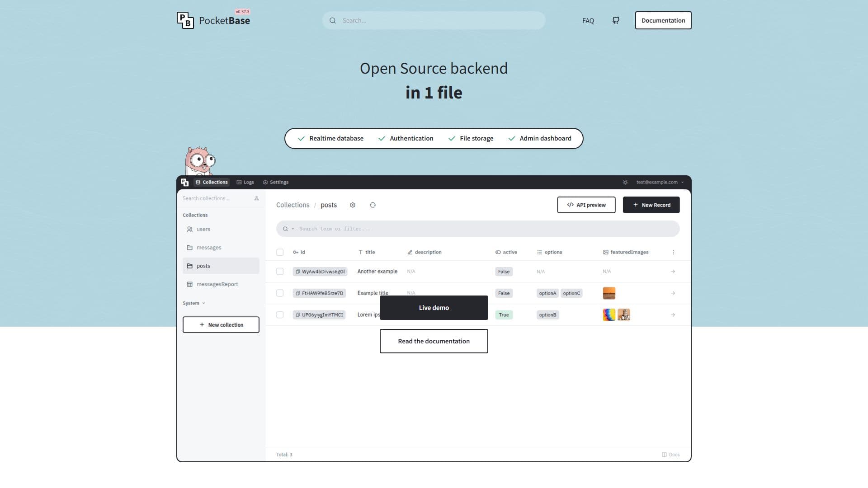The height and width of the screenshot is (488, 868).
Task: Sort by the options column header
Action: point(549,252)
